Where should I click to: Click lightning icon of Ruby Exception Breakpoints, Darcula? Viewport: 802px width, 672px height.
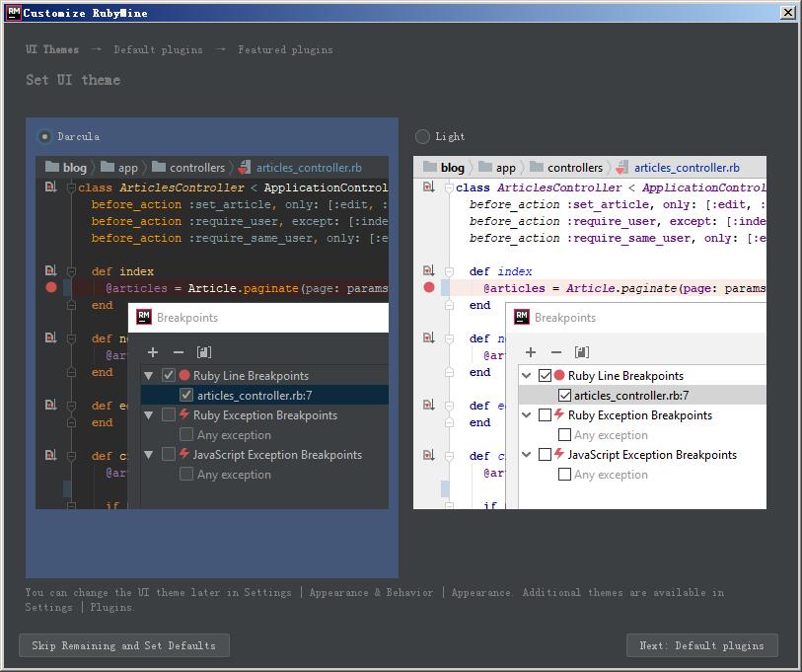pyautogui.click(x=184, y=414)
